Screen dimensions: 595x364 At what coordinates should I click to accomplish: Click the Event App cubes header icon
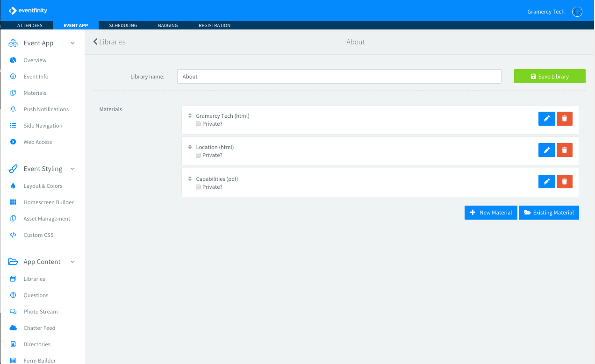pyautogui.click(x=13, y=43)
